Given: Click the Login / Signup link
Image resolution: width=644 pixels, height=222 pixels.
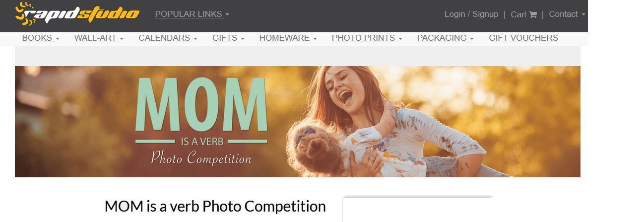Looking at the screenshot, I should 471,14.
